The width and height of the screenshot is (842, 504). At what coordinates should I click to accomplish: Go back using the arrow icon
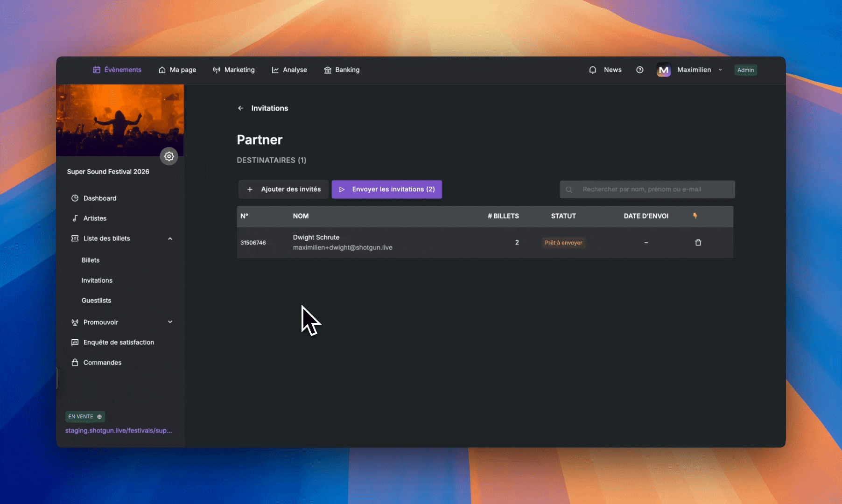[x=240, y=108]
